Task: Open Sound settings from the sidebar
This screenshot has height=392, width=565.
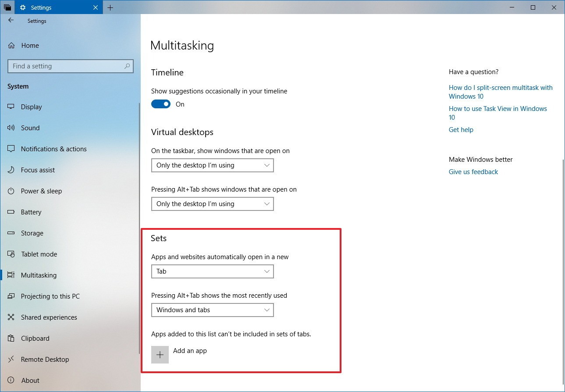Action: 11,128
